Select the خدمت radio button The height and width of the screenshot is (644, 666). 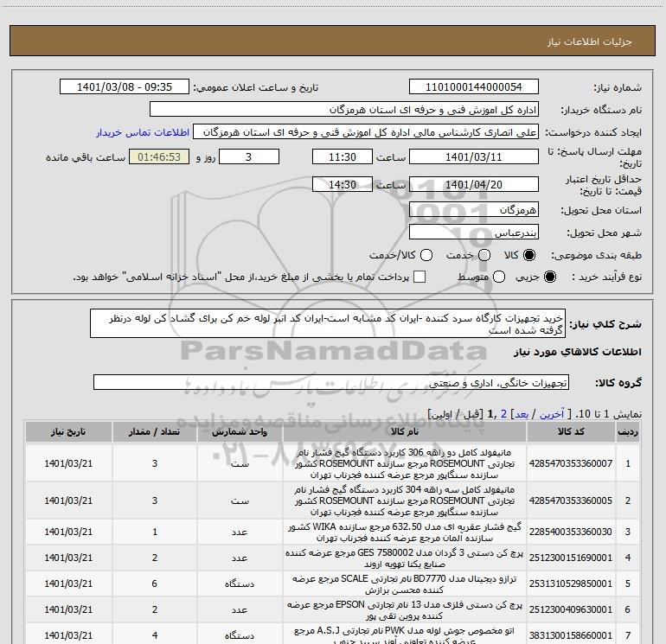[x=484, y=255]
